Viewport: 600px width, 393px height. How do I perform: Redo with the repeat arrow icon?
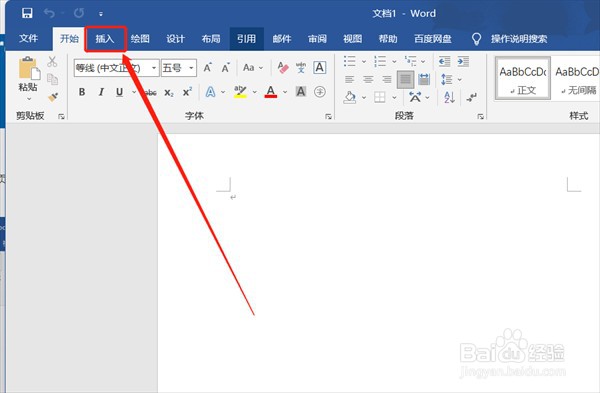point(79,13)
